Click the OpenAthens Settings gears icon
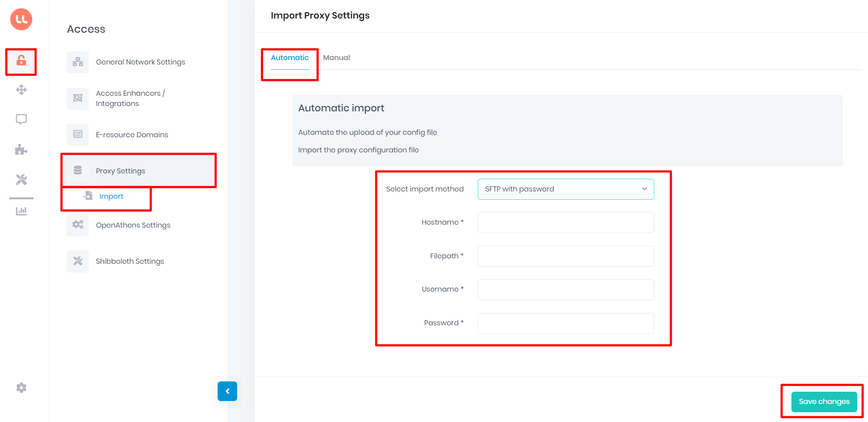The height and width of the screenshot is (422, 868). 78,225
